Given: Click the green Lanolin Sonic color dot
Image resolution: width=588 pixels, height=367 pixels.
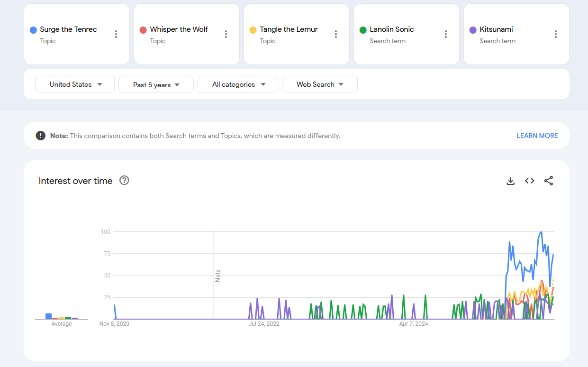Looking at the screenshot, I should (x=363, y=30).
